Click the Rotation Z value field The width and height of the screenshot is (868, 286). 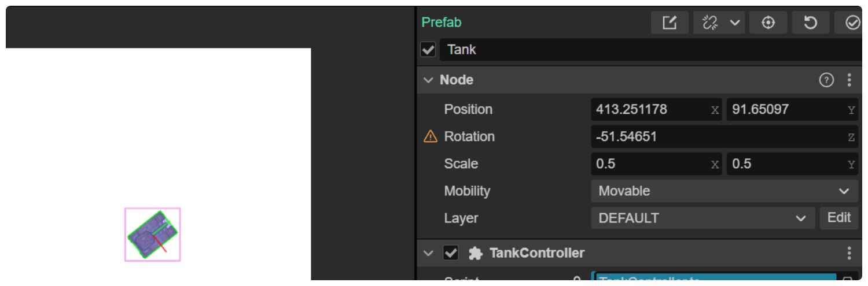click(x=718, y=137)
